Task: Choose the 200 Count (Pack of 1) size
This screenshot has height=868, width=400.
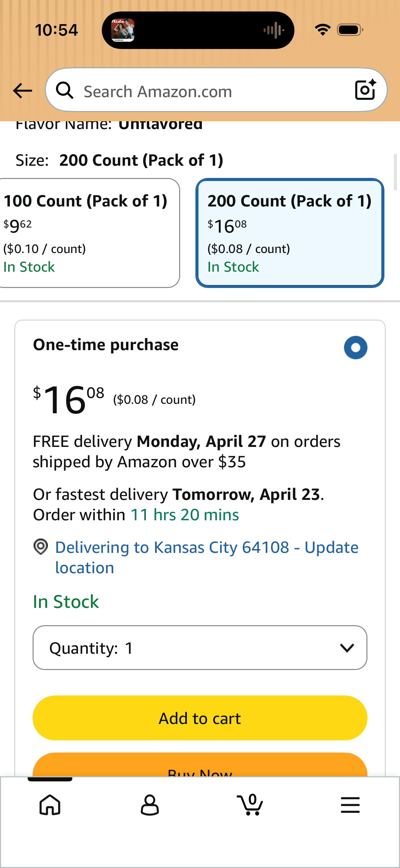Action: pyautogui.click(x=290, y=233)
